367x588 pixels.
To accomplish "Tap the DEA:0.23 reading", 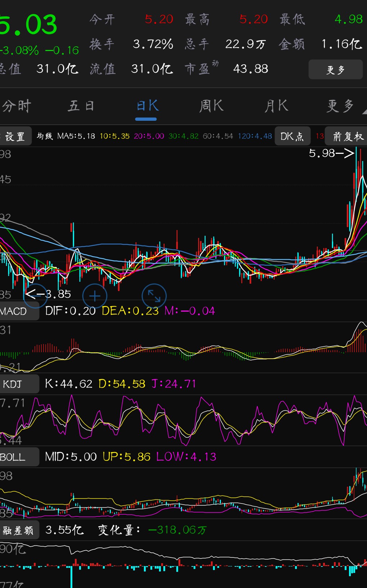I will click(x=130, y=311).
